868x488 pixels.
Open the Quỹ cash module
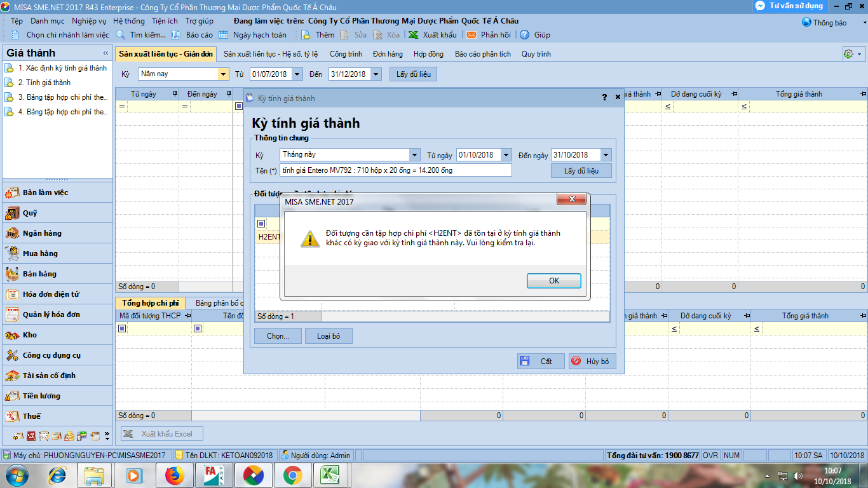click(x=57, y=213)
